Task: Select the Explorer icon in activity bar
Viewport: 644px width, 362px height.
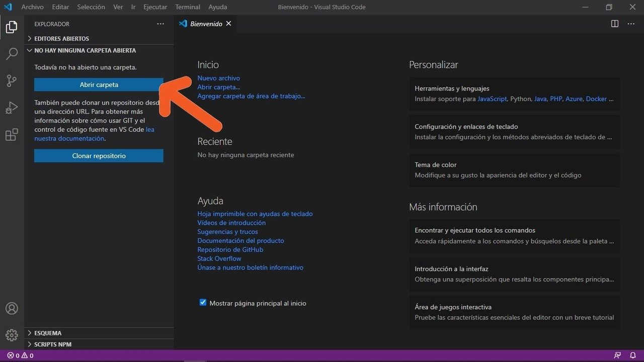Action: tap(11, 27)
